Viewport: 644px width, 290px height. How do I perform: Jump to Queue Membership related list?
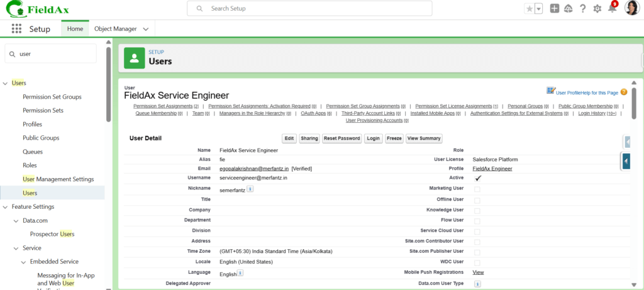(156, 113)
